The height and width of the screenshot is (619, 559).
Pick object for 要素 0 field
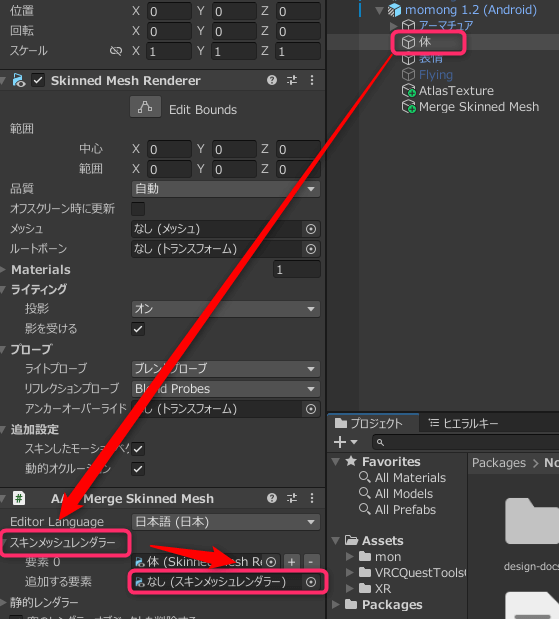click(271, 562)
